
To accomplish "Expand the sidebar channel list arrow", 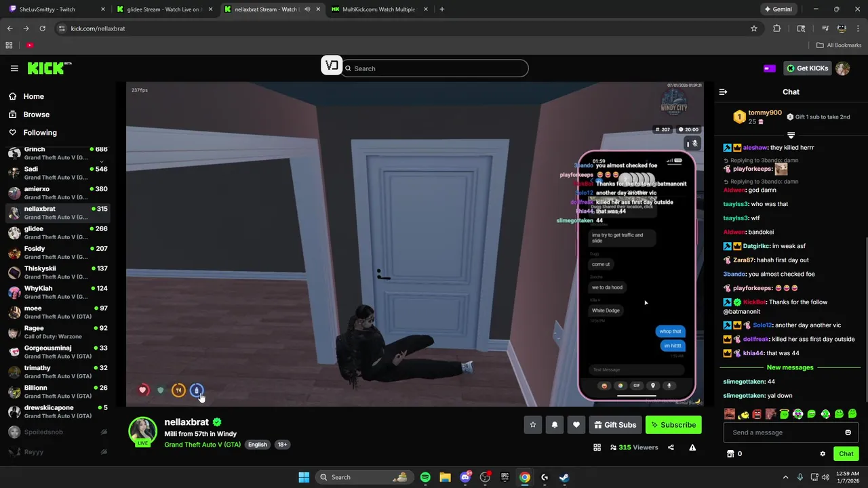I will coord(102,162).
